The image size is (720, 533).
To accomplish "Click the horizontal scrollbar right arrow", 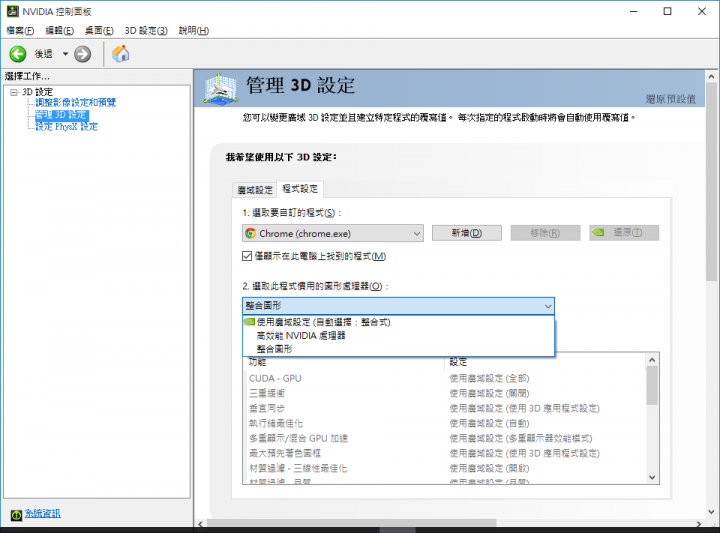I will click(x=698, y=524).
